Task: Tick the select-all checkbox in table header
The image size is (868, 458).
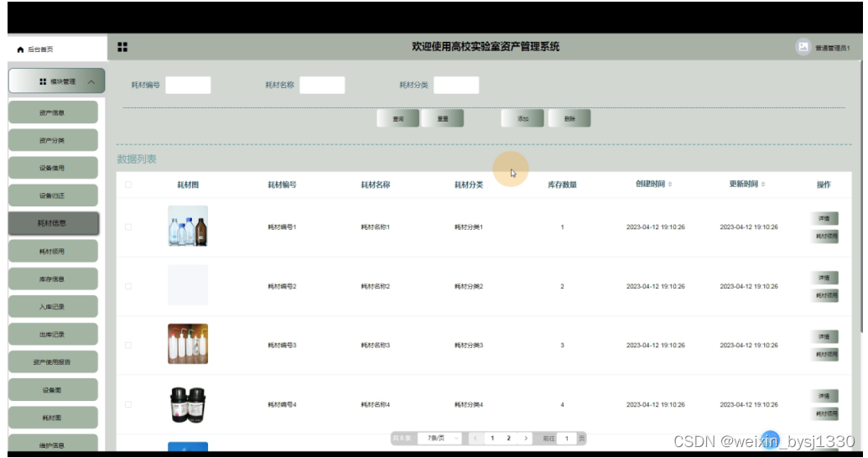Action: pos(128,185)
